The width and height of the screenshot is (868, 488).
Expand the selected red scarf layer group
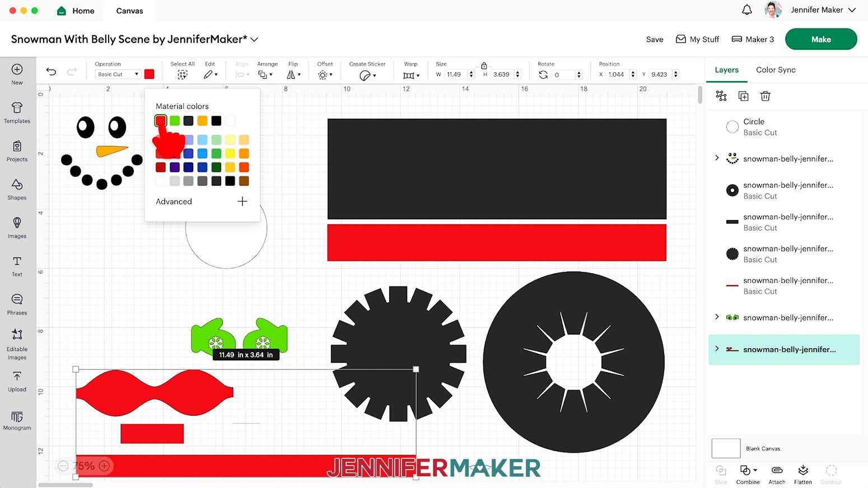tap(717, 348)
